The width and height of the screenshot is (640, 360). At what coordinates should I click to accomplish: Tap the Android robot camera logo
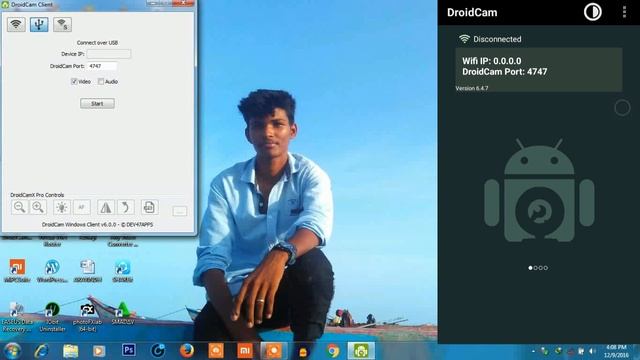point(539,191)
